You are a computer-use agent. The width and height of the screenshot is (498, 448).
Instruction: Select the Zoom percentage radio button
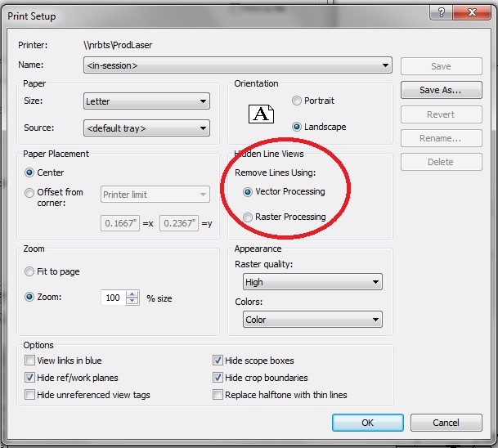coord(29,298)
